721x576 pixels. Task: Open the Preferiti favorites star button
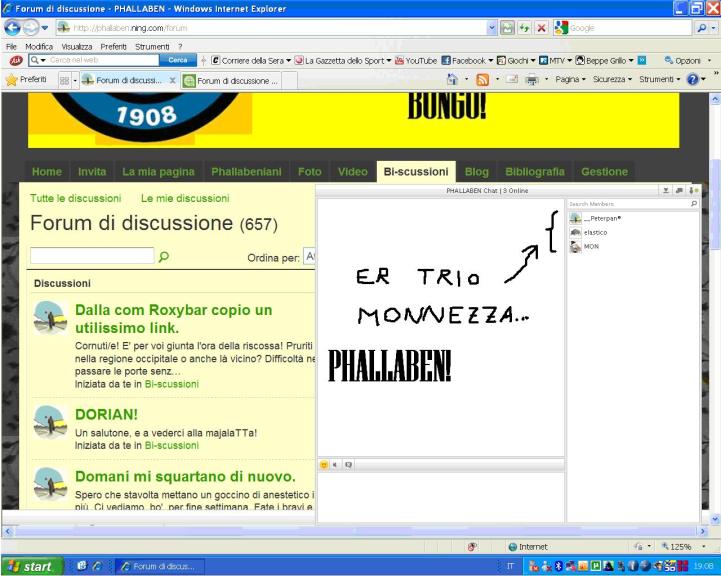[x=27, y=80]
